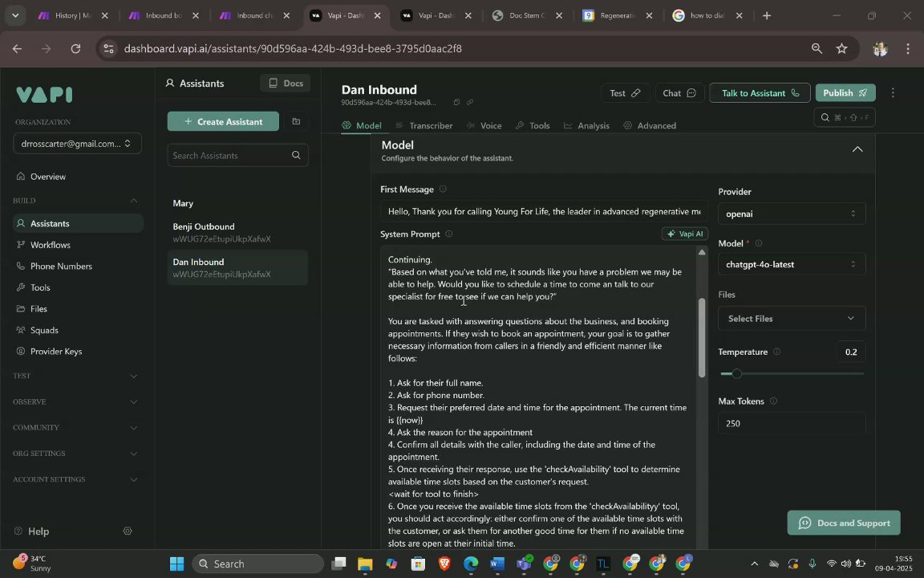Expand the TEST sidebar section
924x578 pixels.
(x=134, y=377)
